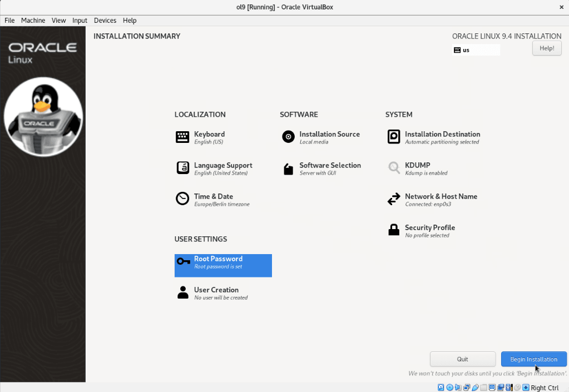Viewport: 569px width, 392px height.
Task: Click 'Automatic partitioning selected' text
Action: pyautogui.click(x=442, y=142)
